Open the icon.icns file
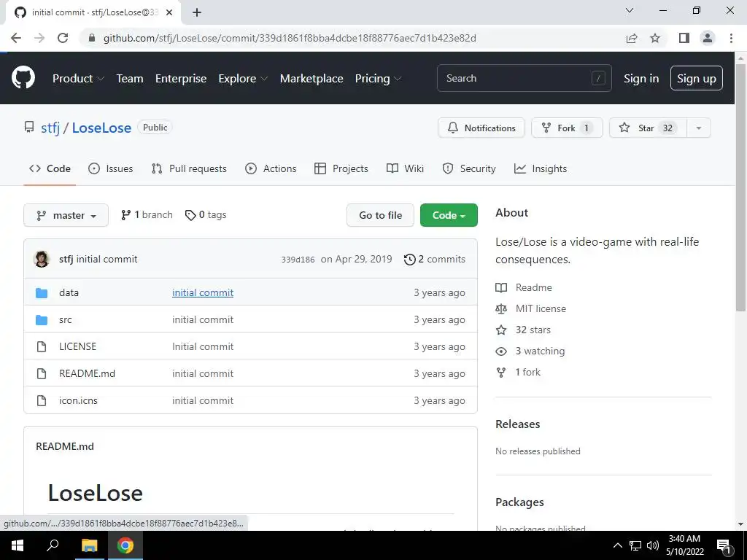 tap(78, 400)
